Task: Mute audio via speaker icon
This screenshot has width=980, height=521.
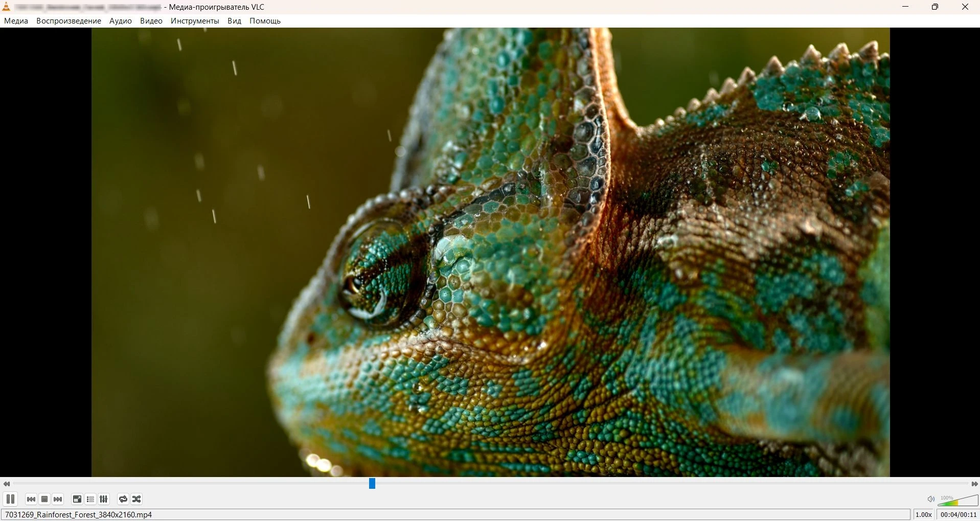Action: pyautogui.click(x=931, y=499)
